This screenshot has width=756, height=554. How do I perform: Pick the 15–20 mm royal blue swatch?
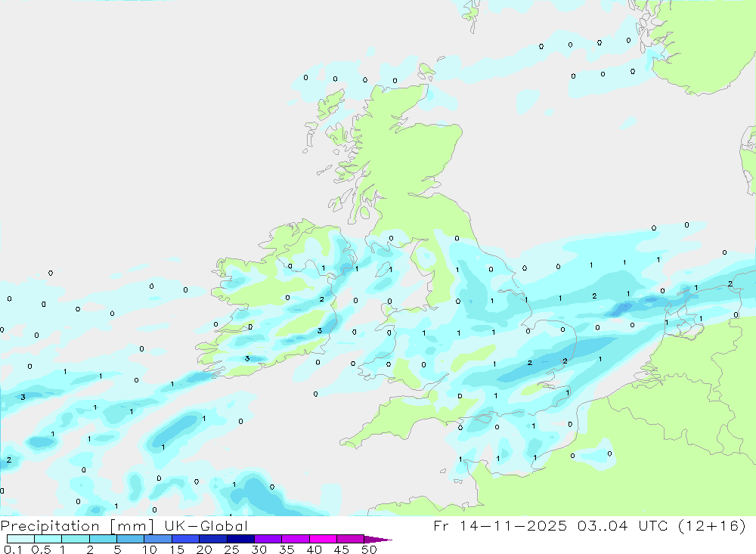click(x=186, y=539)
